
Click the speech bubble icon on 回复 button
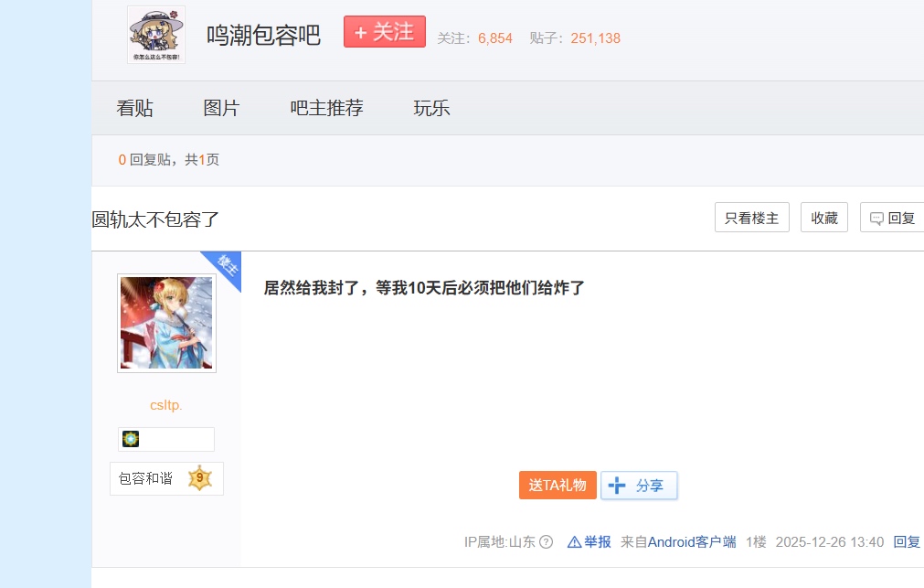[876, 219]
